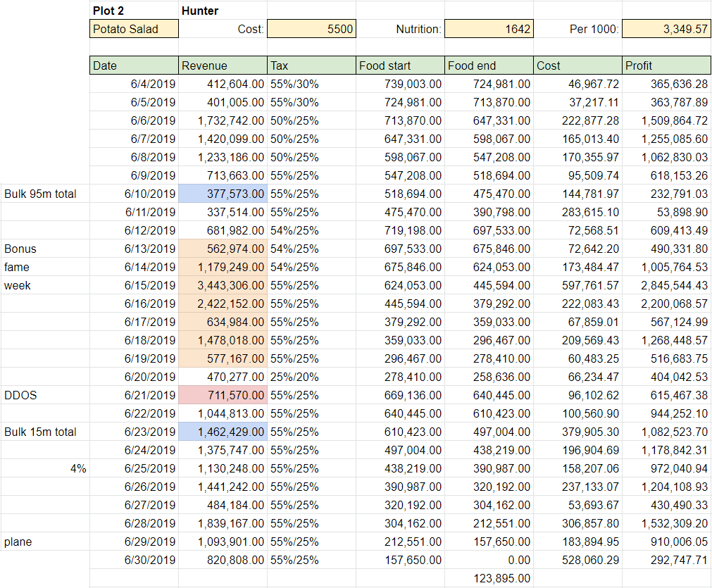The height and width of the screenshot is (588, 712).
Task: Select the orange revenue cell 3,443,306.00
Action: [x=223, y=285]
